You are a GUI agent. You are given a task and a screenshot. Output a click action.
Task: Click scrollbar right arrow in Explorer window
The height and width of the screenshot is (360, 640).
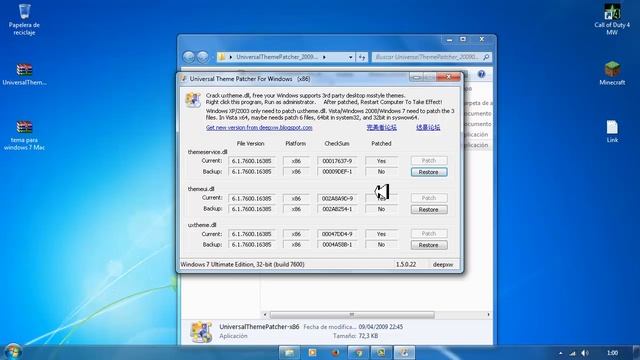point(488,315)
